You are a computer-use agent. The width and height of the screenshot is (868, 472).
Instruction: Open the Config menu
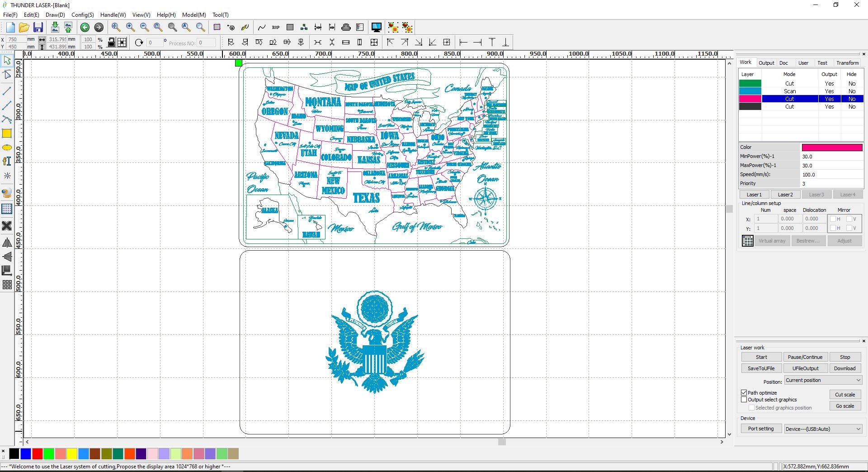pos(83,15)
